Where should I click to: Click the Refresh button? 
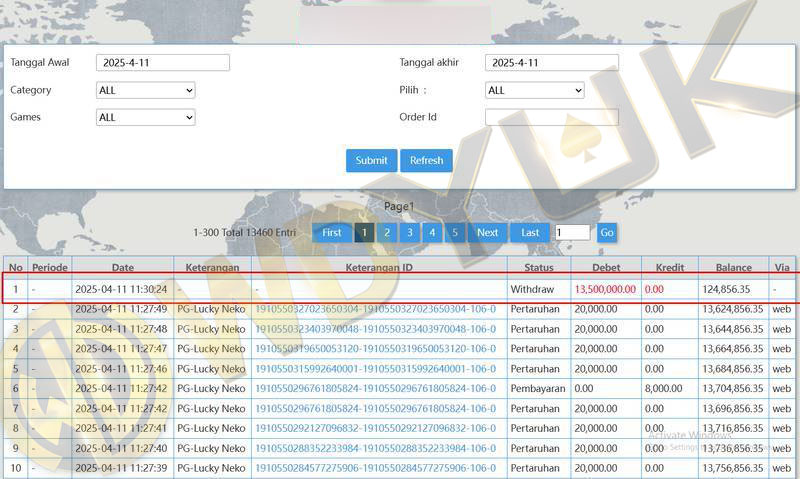[x=427, y=161]
